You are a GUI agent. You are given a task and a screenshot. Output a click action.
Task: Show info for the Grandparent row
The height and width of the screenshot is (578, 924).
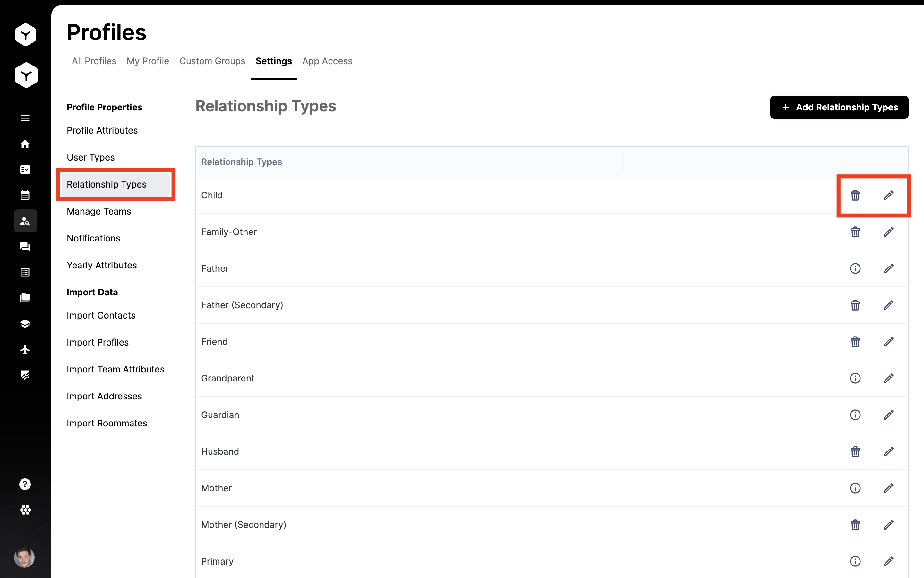click(855, 378)
